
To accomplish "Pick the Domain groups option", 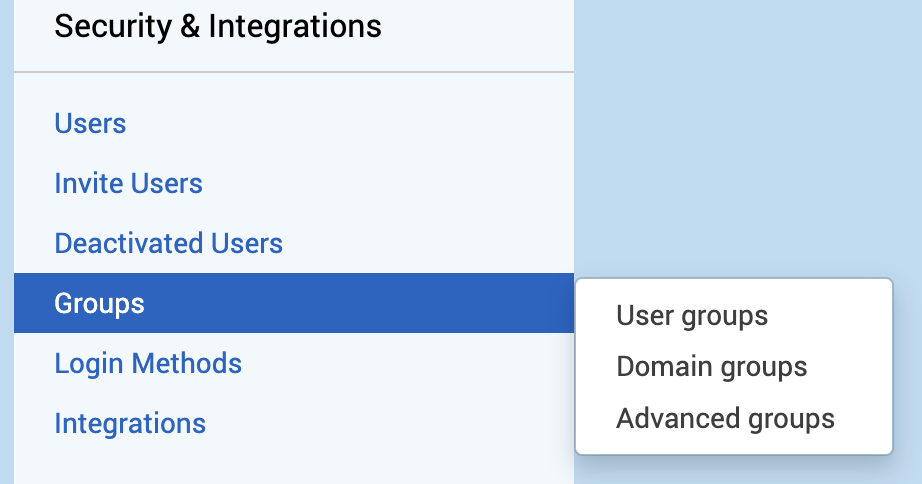I will pyautogui.click(x=711, y=367).
